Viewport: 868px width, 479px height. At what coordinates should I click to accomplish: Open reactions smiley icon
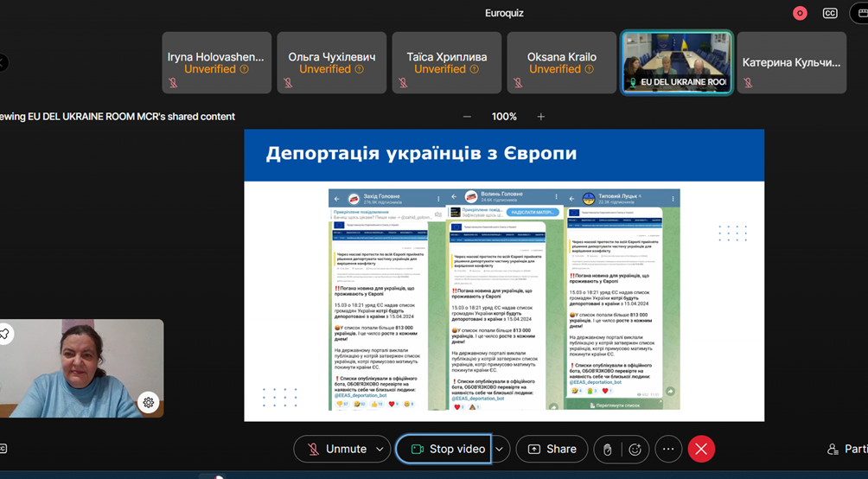click(635, 450)
